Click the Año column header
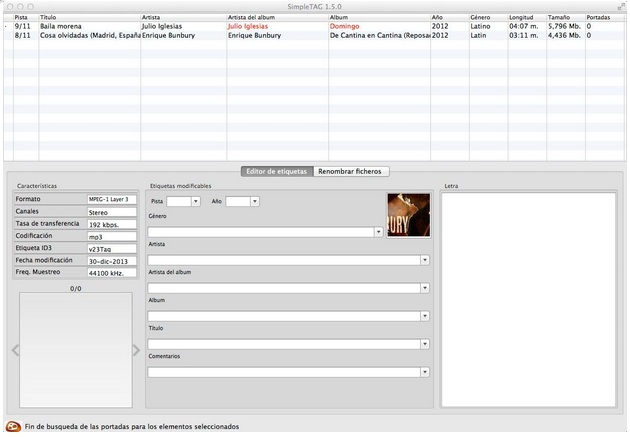Screen dimensions: 630x437 [448, 17]
